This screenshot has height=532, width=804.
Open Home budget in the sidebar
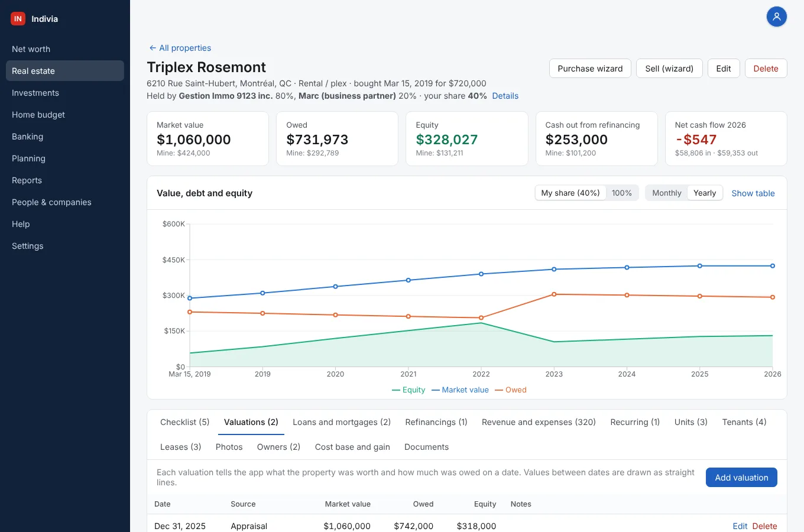(65, 115)
